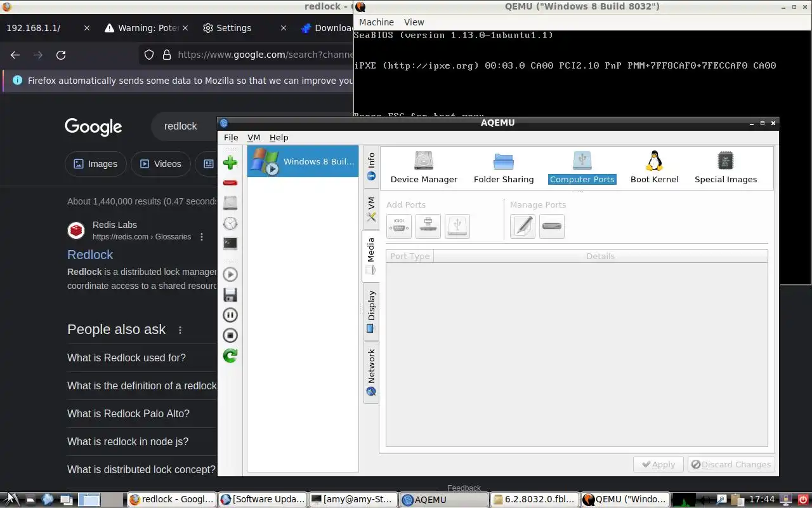Edit selected port with pencil icon
This screenshot has height=508, width=812.
point(523,226)
